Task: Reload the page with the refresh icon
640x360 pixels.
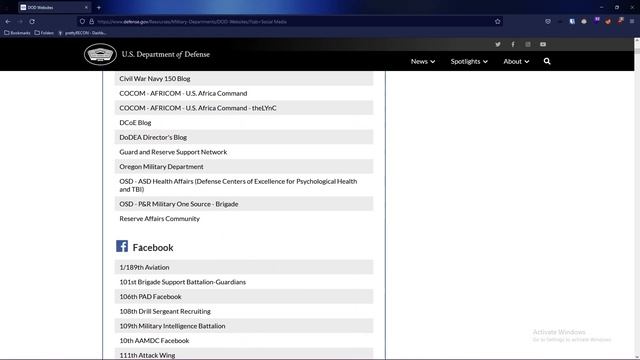Action: point(32,21)
